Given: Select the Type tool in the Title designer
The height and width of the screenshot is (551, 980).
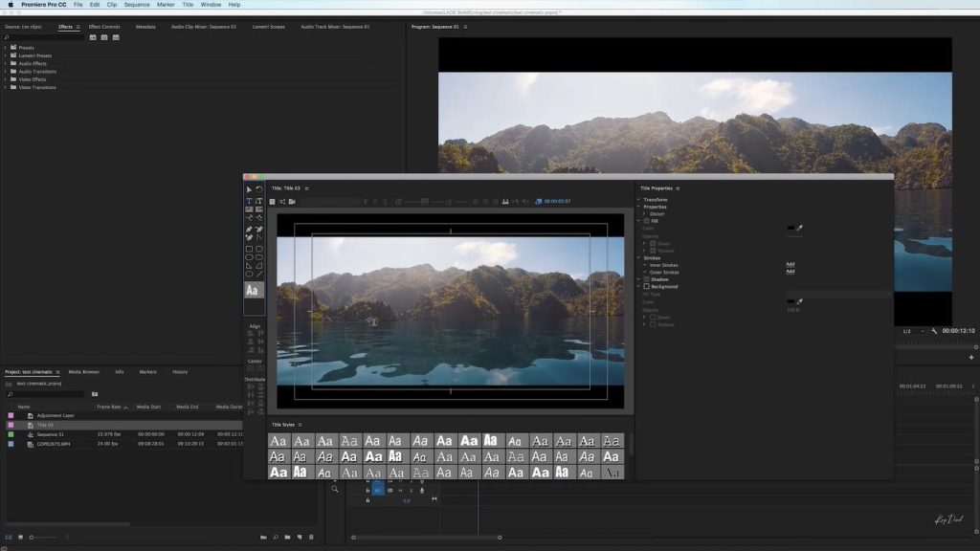Looking at the screenshot, I should point(249,201).
